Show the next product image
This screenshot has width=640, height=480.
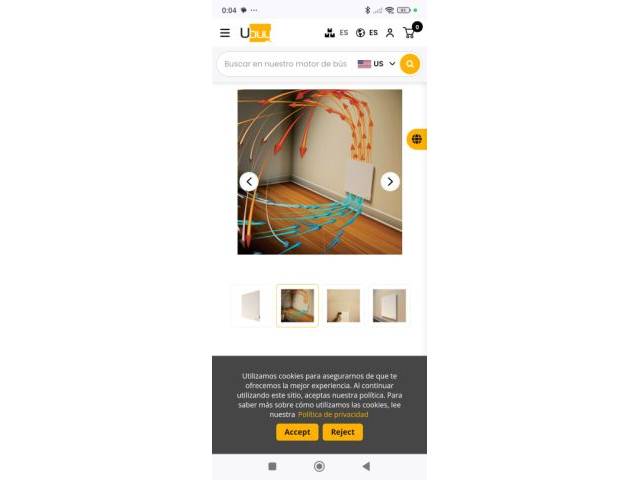(x=390, y=182)
